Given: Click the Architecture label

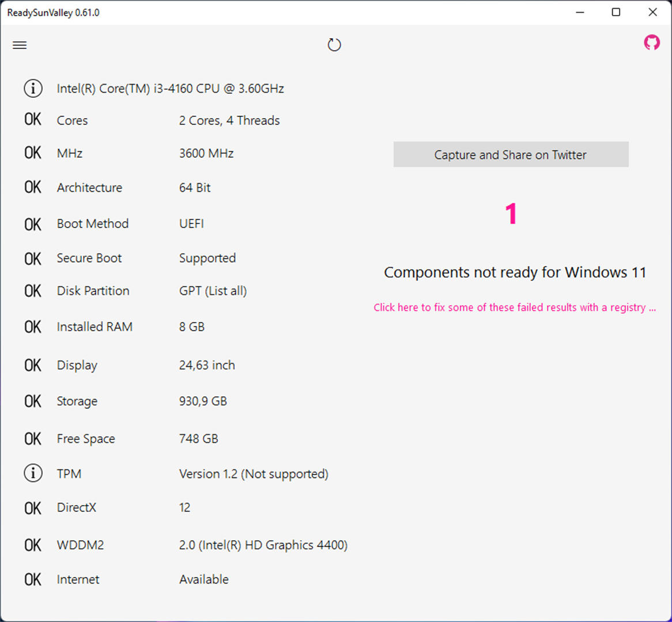Looking at the screenshot, I should (89, 188).
